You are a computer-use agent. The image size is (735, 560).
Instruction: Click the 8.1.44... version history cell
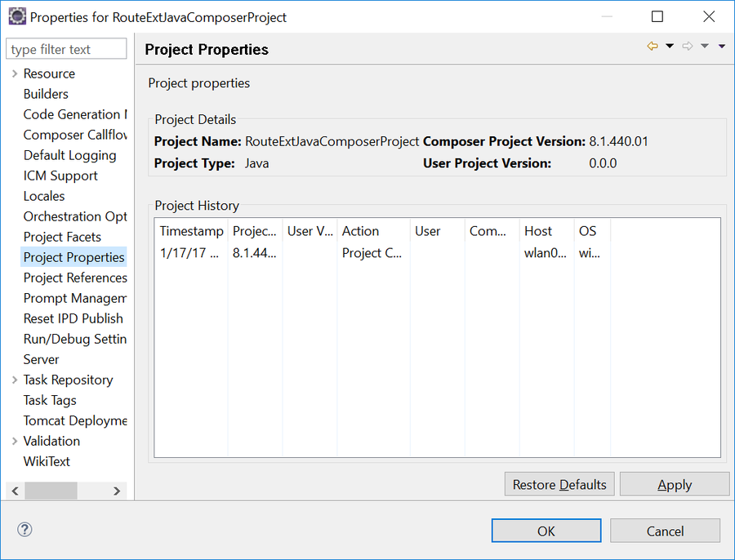pos(255,253)
